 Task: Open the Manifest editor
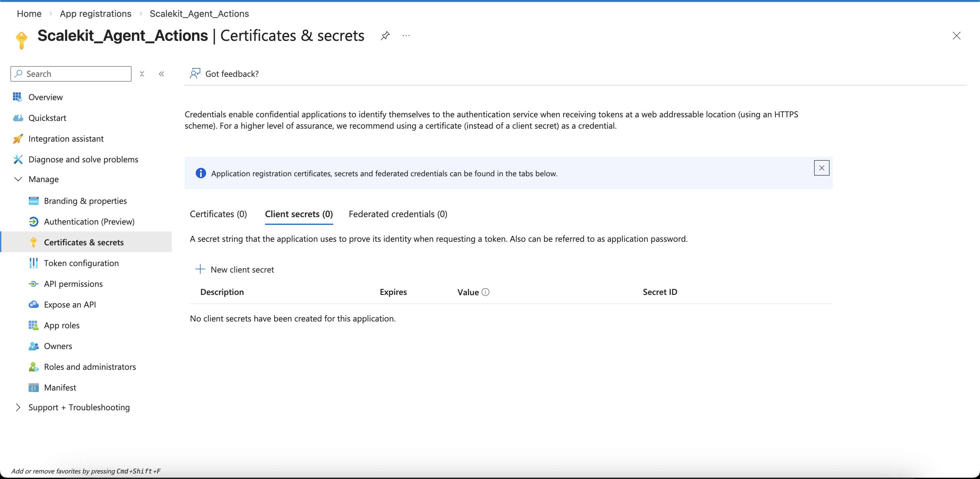[x=60, y=387]
